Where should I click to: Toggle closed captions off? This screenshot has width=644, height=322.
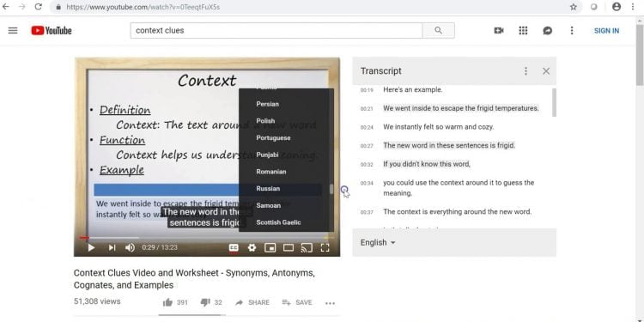pos(234,247)
